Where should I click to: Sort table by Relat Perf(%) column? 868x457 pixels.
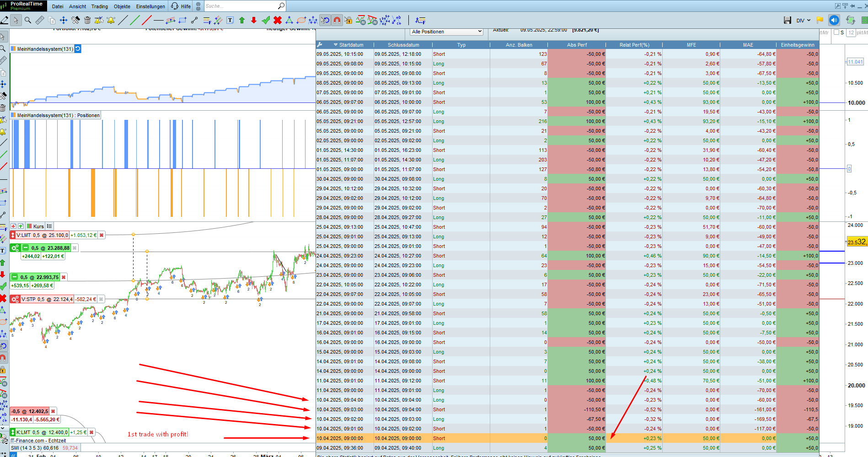634,45
